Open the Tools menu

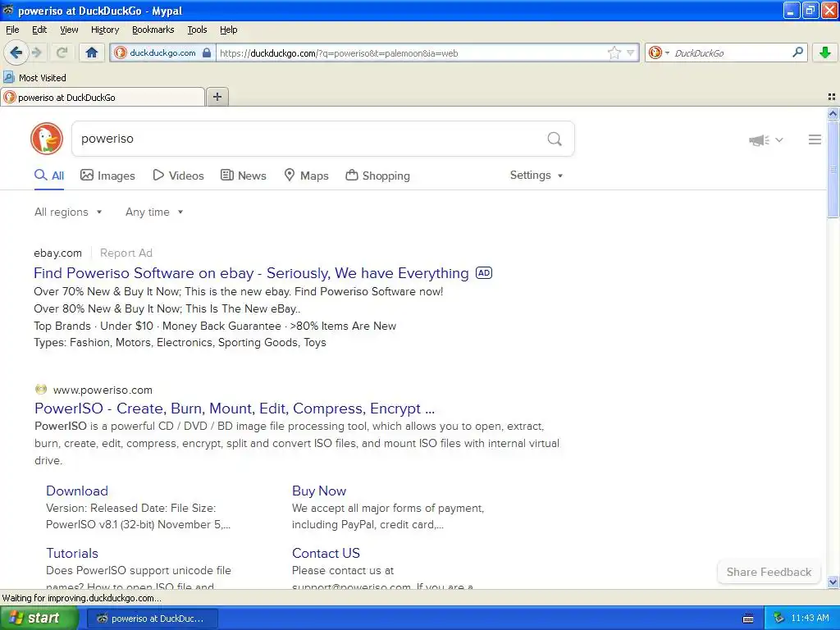(x=197, y=30)
